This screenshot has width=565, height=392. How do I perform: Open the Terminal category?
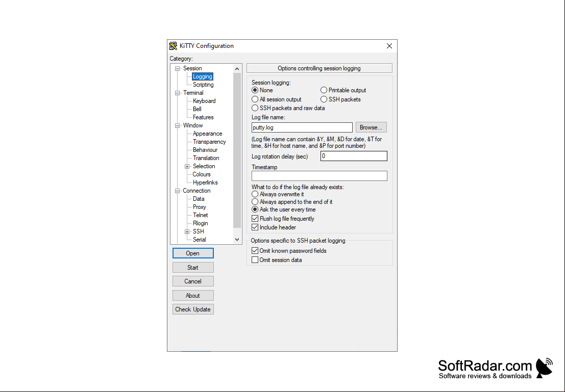pos(193,92)
